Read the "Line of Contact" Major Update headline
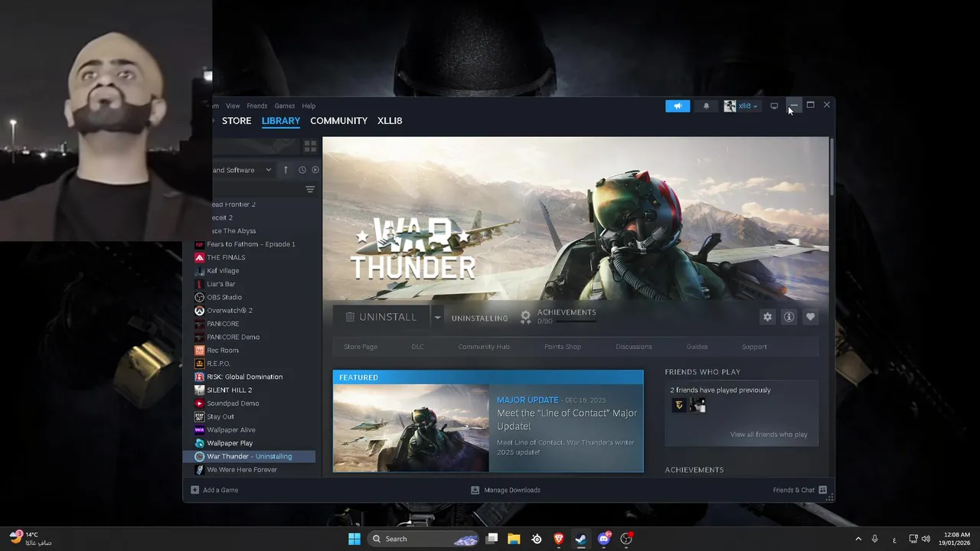 point(567,419)
